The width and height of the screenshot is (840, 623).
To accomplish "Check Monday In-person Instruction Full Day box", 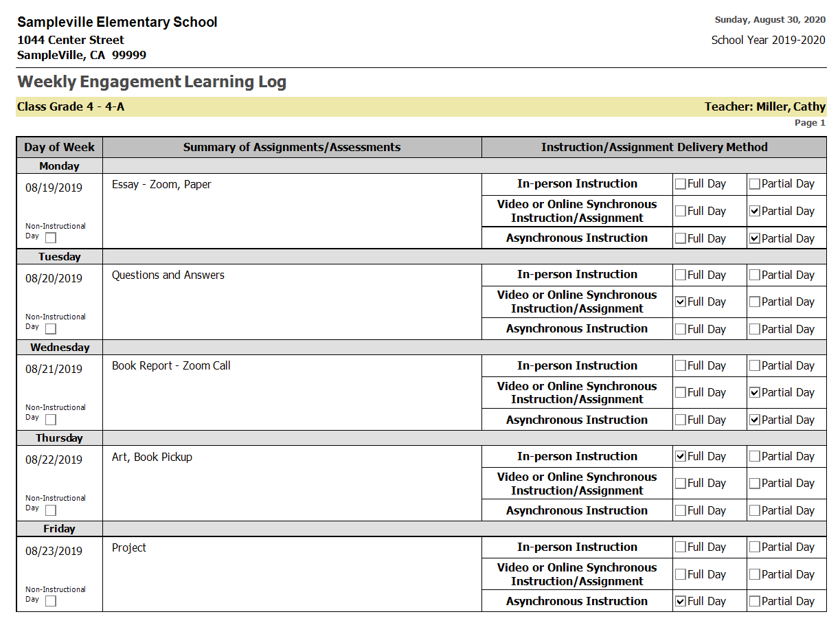I will [681, 184].
